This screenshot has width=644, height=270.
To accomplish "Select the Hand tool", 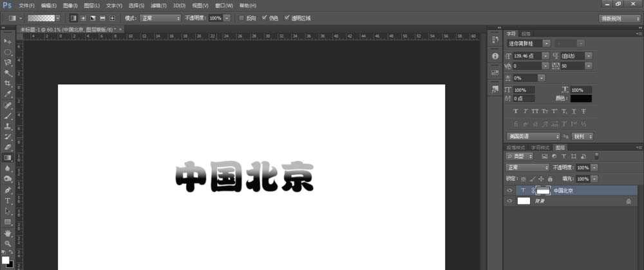I will pyautogui.click(x=7, y=233).
